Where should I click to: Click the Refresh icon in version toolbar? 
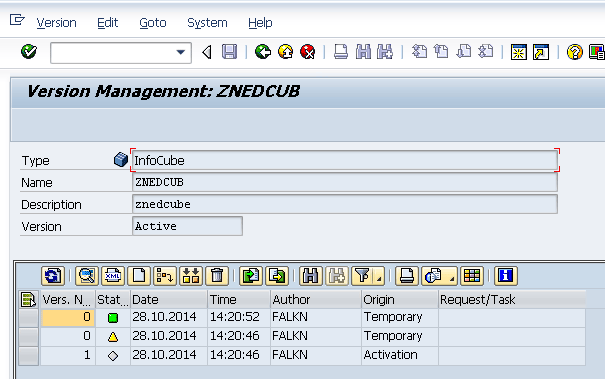52,276
